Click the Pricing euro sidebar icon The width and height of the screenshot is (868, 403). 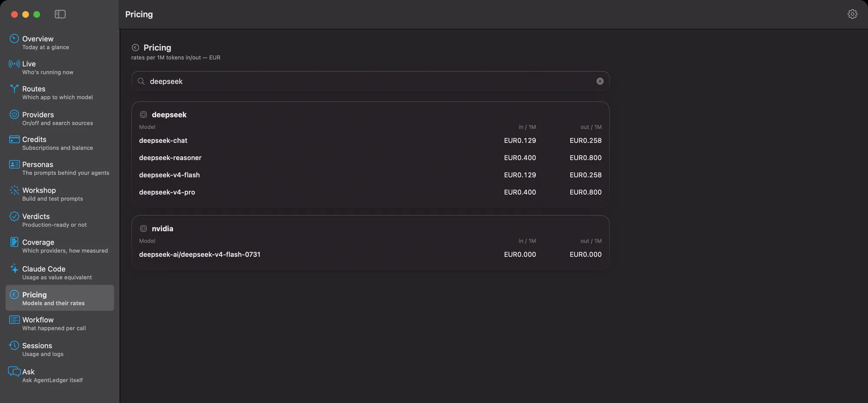pyautogui.click(x=14, y=295)
